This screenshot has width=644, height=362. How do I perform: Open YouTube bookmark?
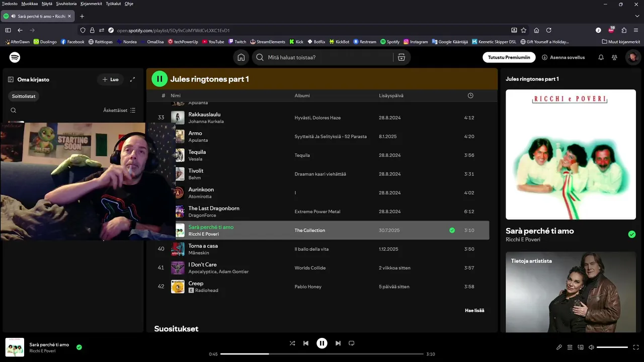(x=213, y=42)
